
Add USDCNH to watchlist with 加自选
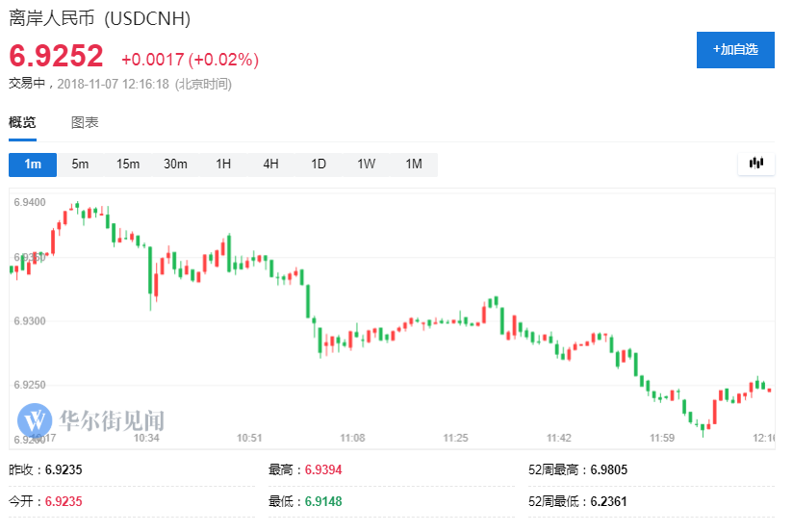pos(735,49)
